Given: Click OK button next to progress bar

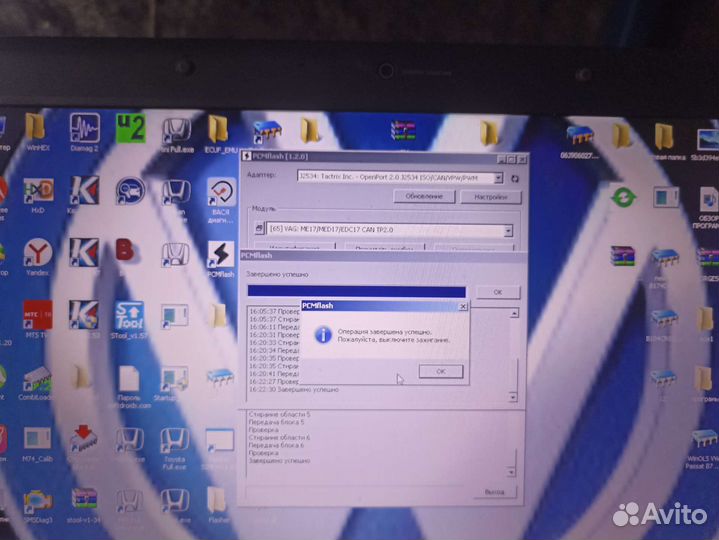Looking at the screenshot, I should (x=497, y=292).
